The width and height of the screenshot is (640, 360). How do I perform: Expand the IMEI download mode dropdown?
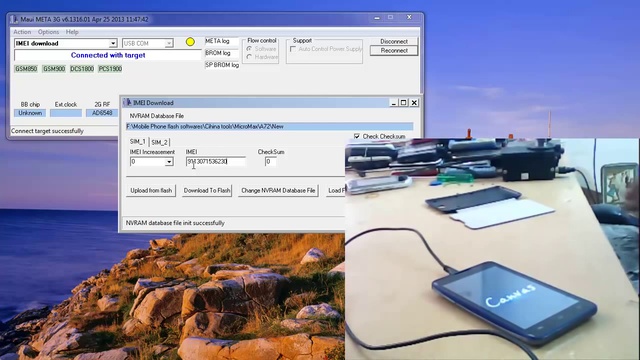[113, 43]
